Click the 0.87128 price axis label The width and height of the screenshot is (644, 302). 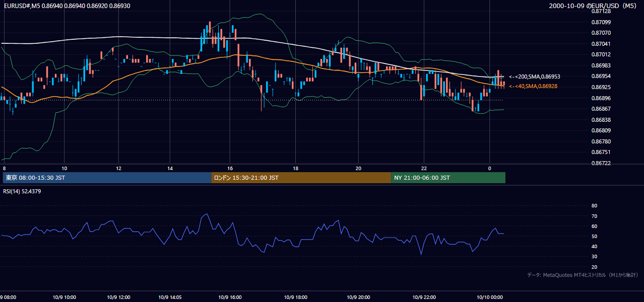601,11
